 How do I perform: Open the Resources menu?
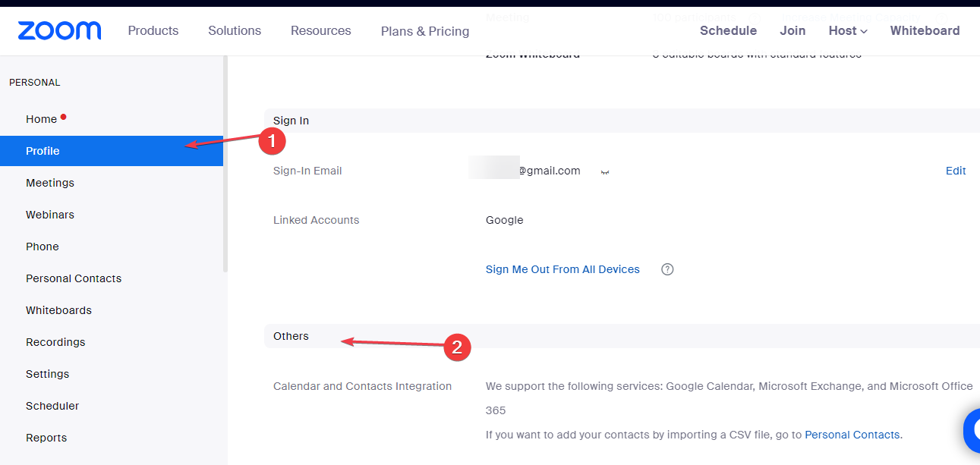(321, 30)
